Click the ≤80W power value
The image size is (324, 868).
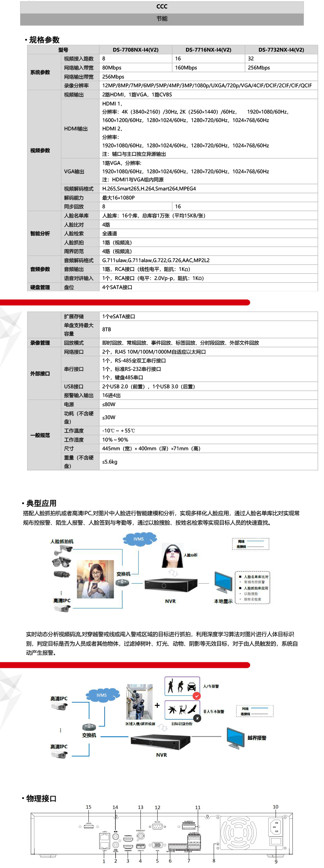pos(109,405)
